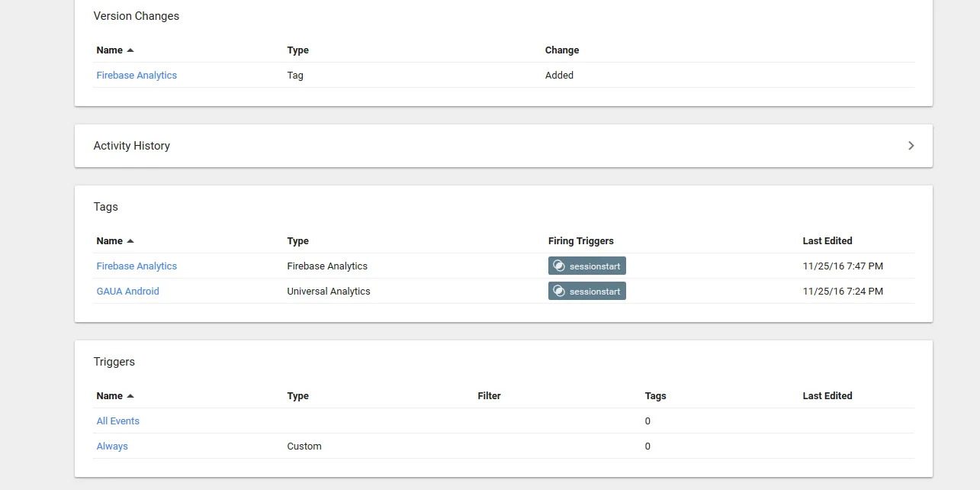This screenshot has width=980, height=490.
Task: Click the Activity History title
Action: coord(131,146)
